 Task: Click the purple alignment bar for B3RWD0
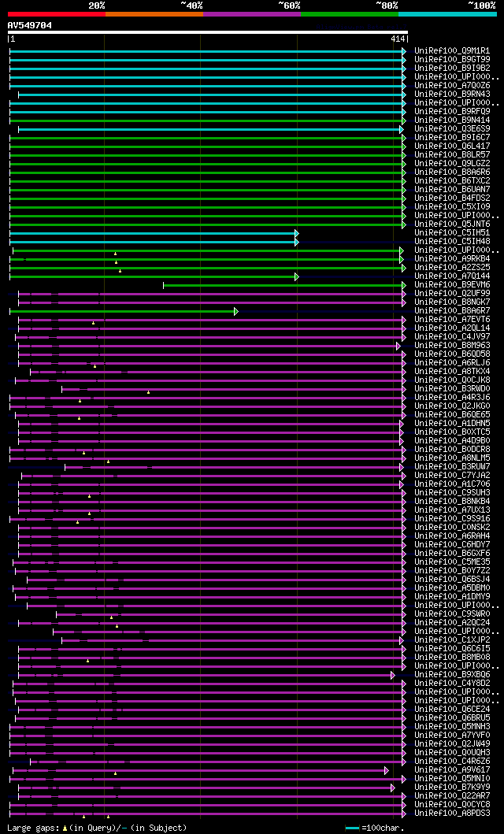234,389
